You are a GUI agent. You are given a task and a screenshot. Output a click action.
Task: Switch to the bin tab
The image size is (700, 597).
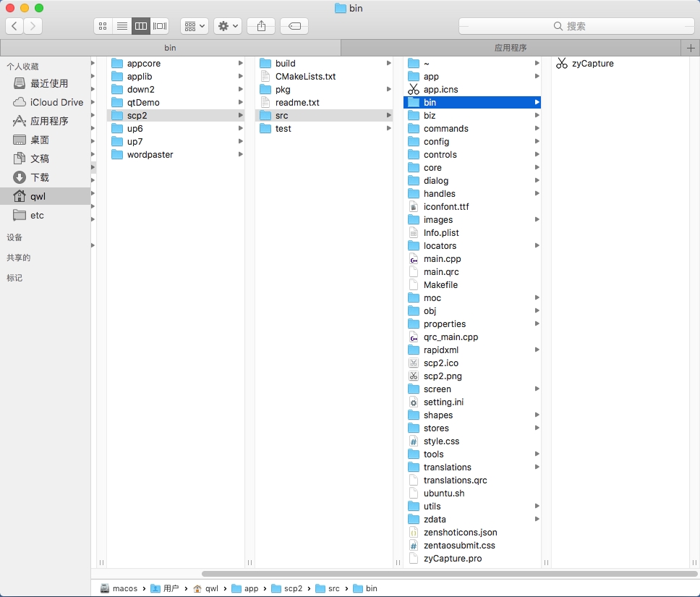tap(170, 48)
